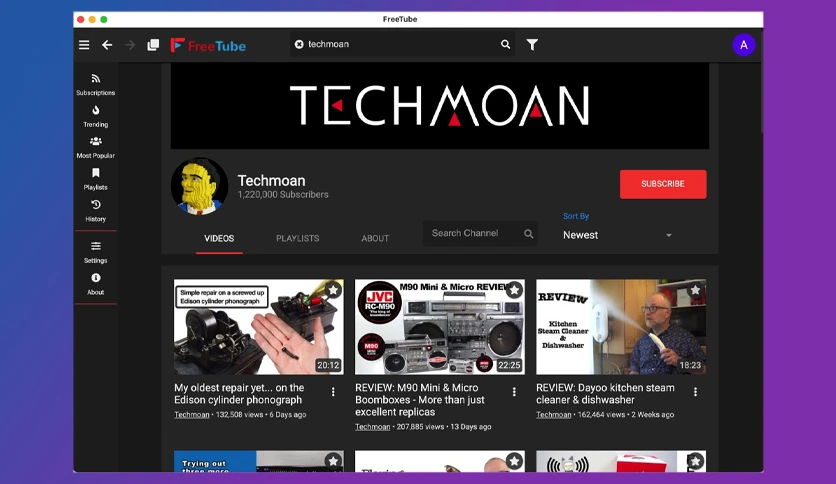The image size is (836, 484).
Task: Open the hamburger side menu
Action: click(84, 45)
